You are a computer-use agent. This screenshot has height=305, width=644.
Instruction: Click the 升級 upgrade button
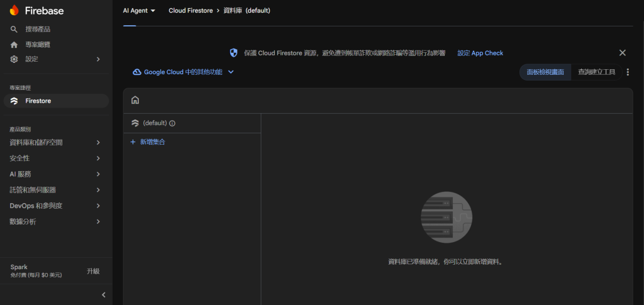coord(93,271)
